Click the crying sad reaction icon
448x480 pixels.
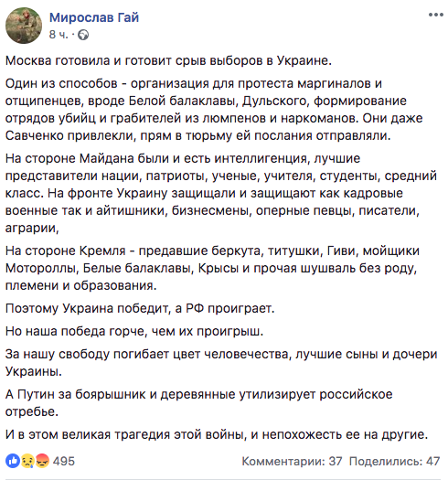(27, 461)
